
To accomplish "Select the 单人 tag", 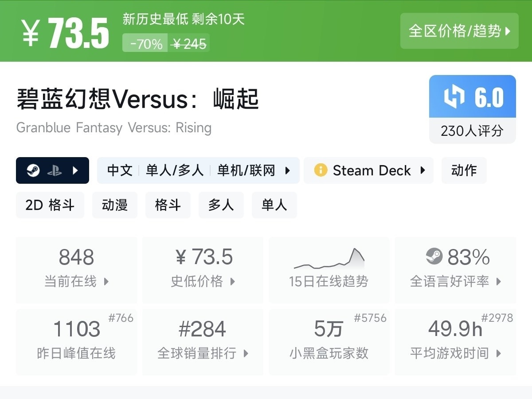I will 274,205.
